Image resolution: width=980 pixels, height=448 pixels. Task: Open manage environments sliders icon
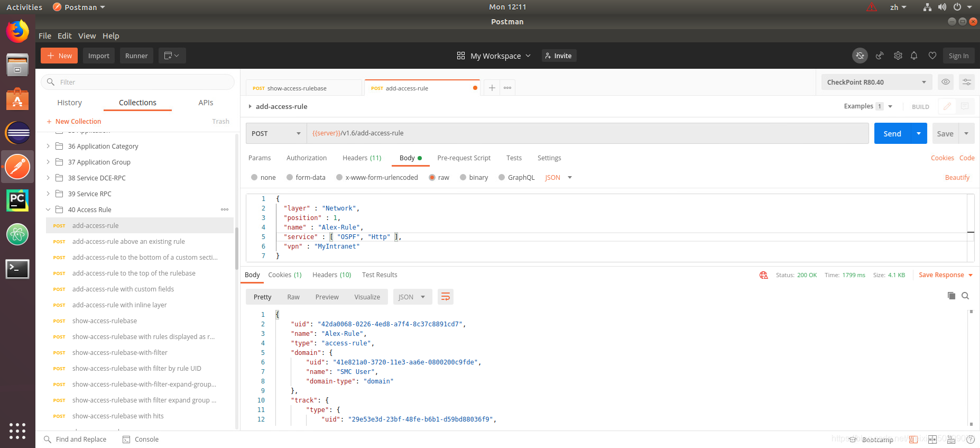tap(967, 82)
